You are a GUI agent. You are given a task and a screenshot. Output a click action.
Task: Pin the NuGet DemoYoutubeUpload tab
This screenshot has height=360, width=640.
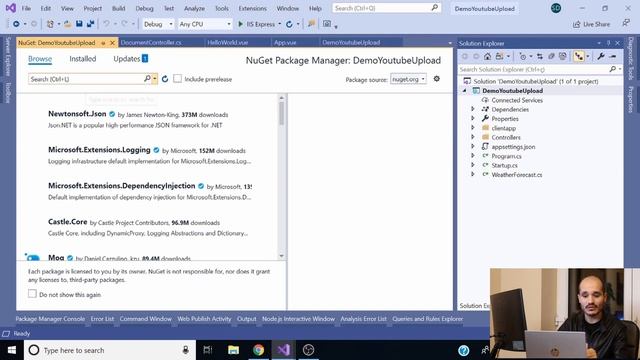(103, 43)
